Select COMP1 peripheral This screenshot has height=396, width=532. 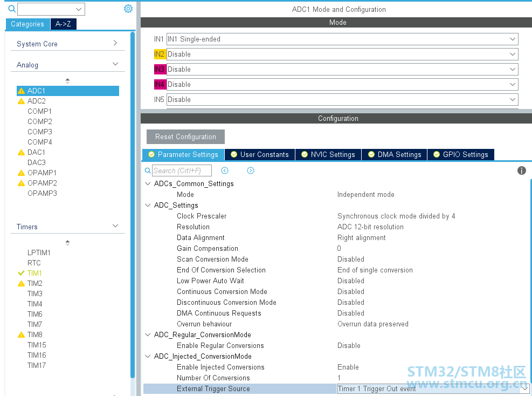[x=40, y=111]
